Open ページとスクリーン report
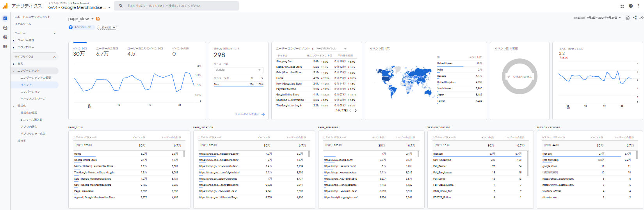This screenshot has width=644, height=210. point(33,99)
